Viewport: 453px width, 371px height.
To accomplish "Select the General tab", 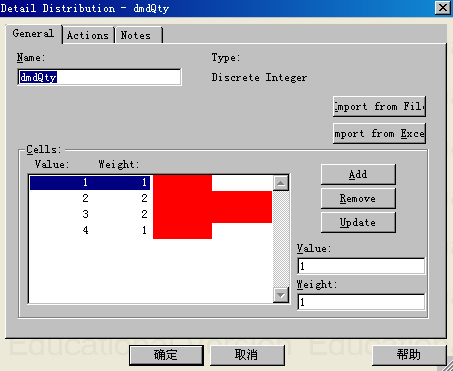I will tap(33, 34).
